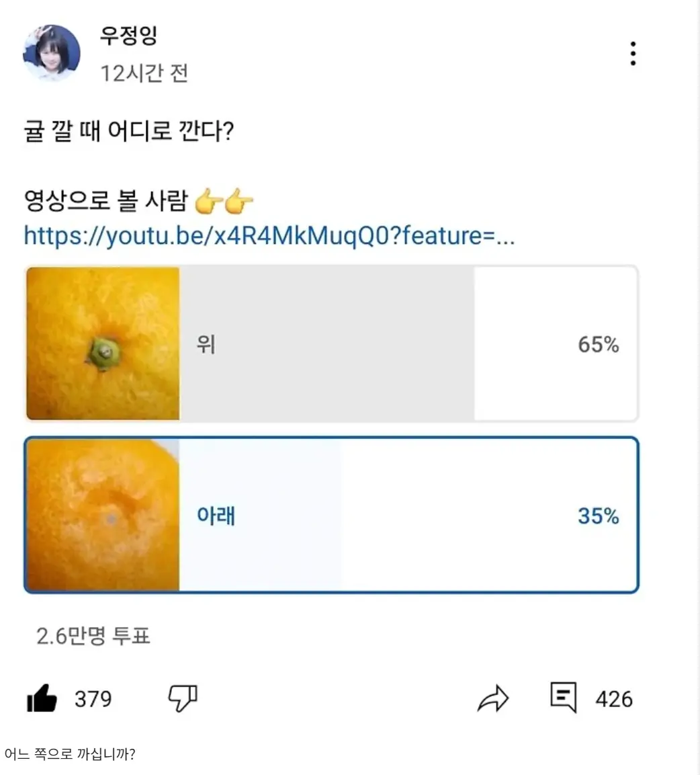Image resolution: width=700 pixels, height=775 pixels.
Task: Click the pointing hand emojis
Action: [x=224, y=201]
